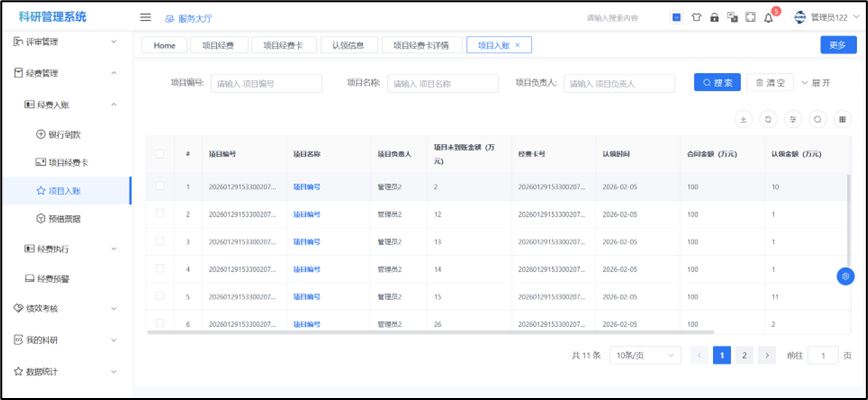Switch to the 项目经费卡 tab
Screen dimensions: 868x400
click(284, 45)
